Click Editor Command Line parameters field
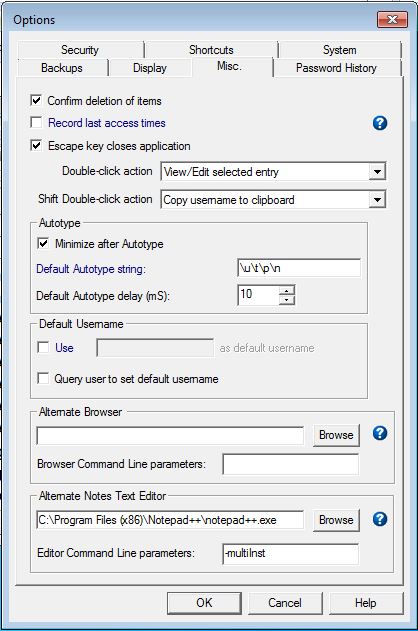The width and height of the screenshot is (418, 631). 290,553
